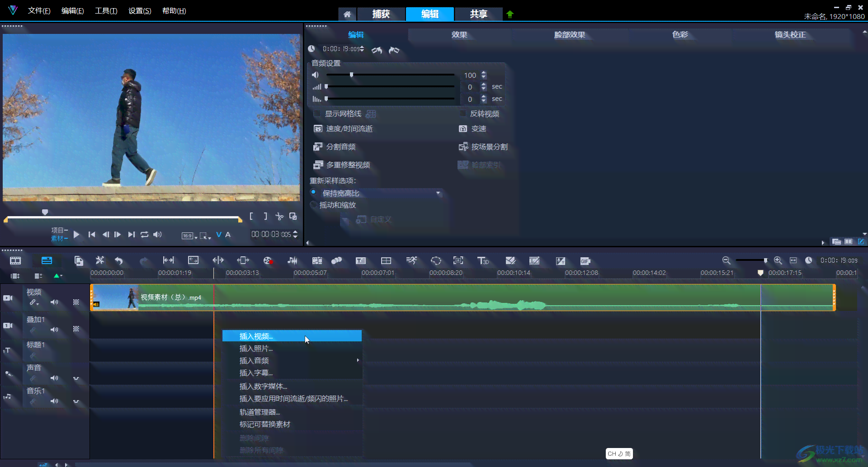Open the tools wrench icon in timeline toolbar
The image size is (868, 467).
(99, 260)
